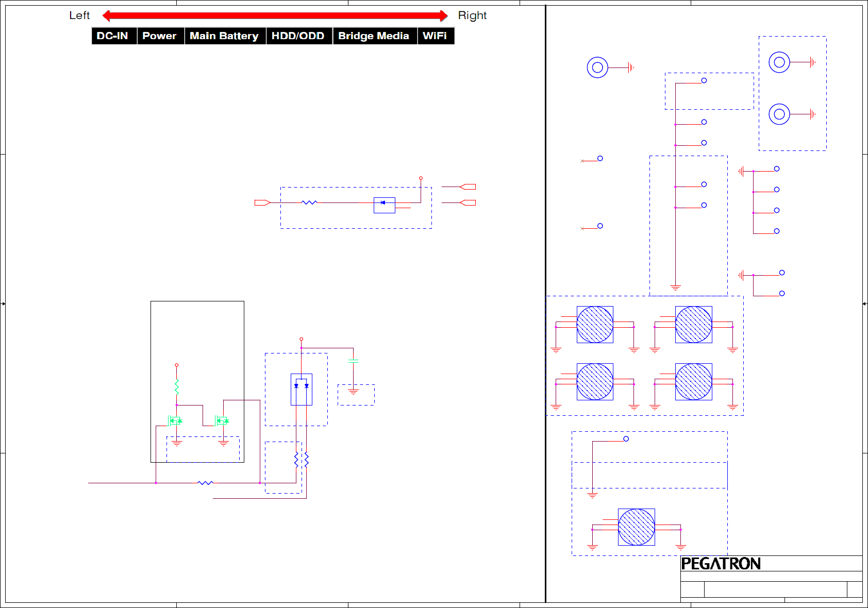868x608 pixels.
Task: Select the ground symbol beneath the capacitor
Action: [x=353, y=392]
